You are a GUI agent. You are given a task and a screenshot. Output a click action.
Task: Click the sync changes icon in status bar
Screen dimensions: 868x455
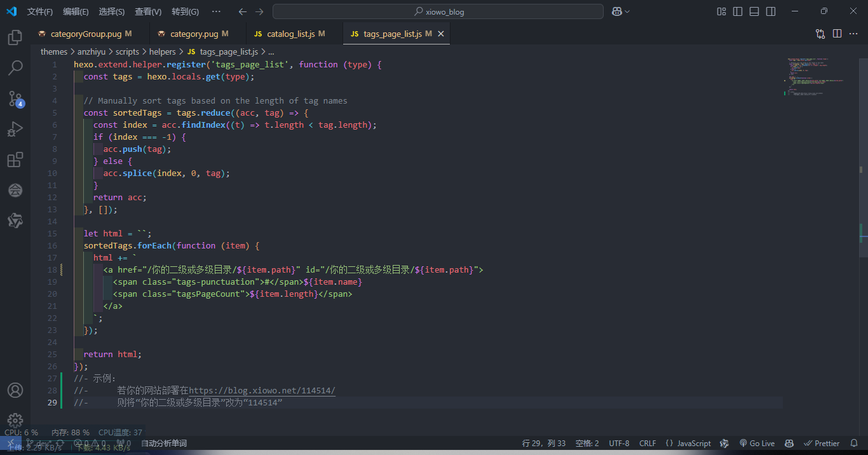coord(60,444)
